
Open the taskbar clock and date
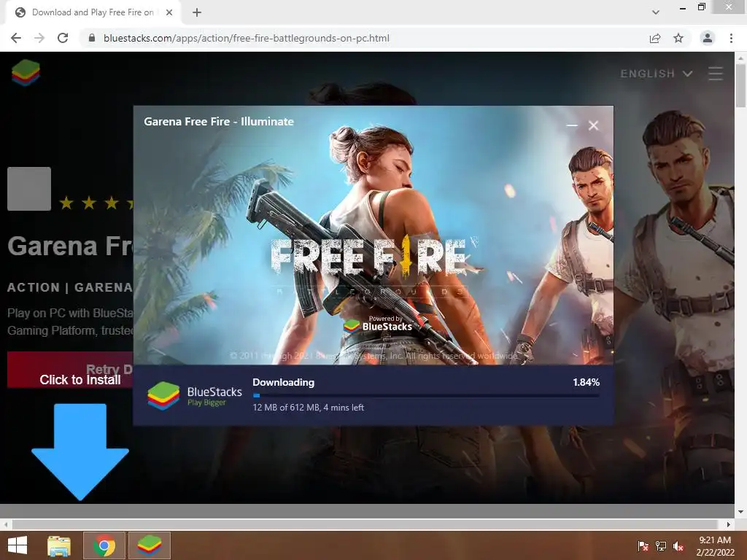715,546
